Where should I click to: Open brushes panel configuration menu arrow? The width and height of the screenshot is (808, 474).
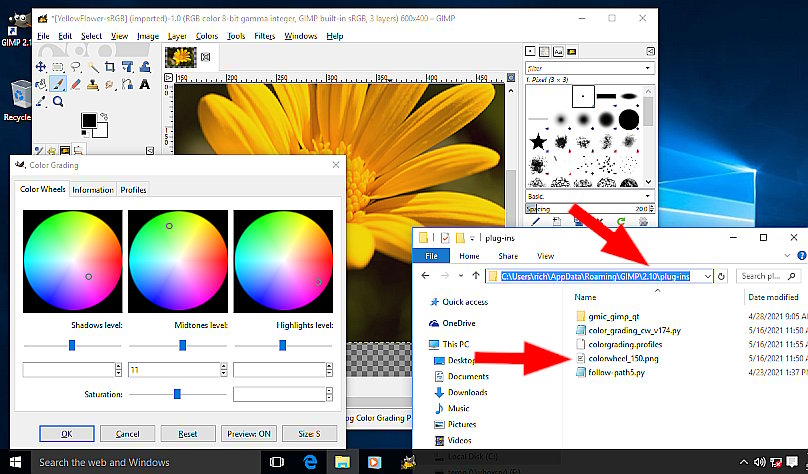click(x=651, y=51)
